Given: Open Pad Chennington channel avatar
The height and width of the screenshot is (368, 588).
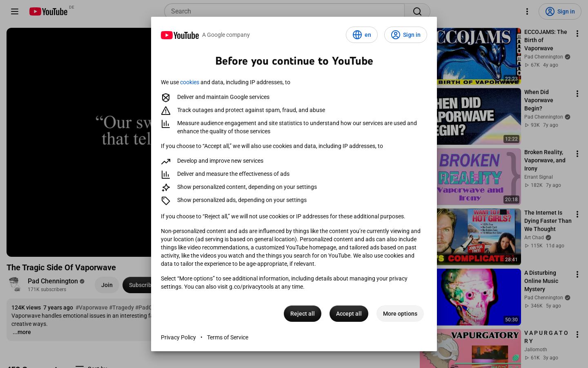Looking at the screenshot, I should [x=15, y=285].
